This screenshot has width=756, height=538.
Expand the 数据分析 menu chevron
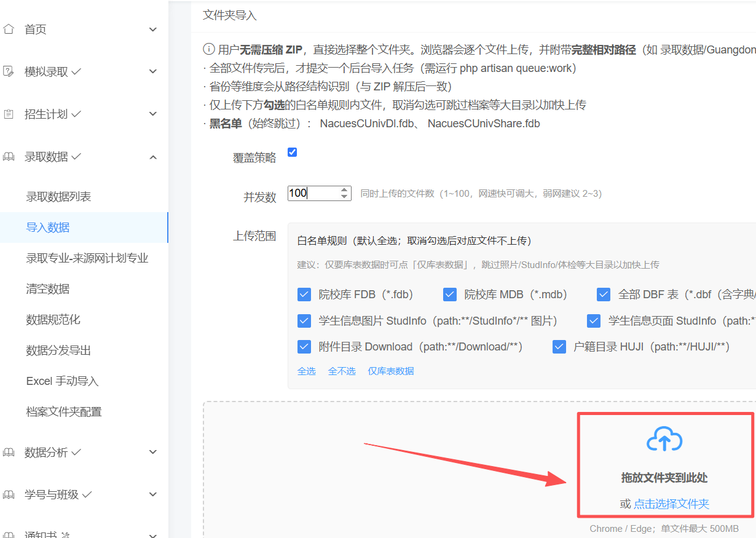[153, 453]
